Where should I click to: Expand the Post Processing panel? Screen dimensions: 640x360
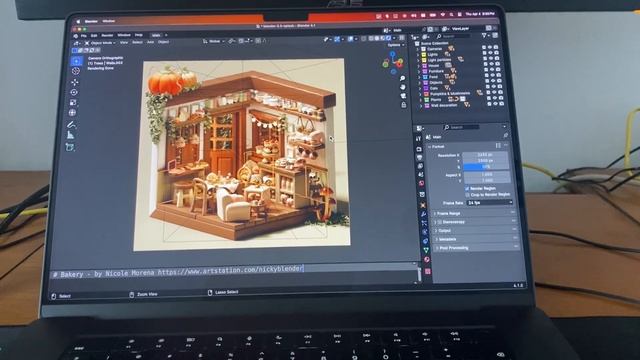(x=477, y=248)
